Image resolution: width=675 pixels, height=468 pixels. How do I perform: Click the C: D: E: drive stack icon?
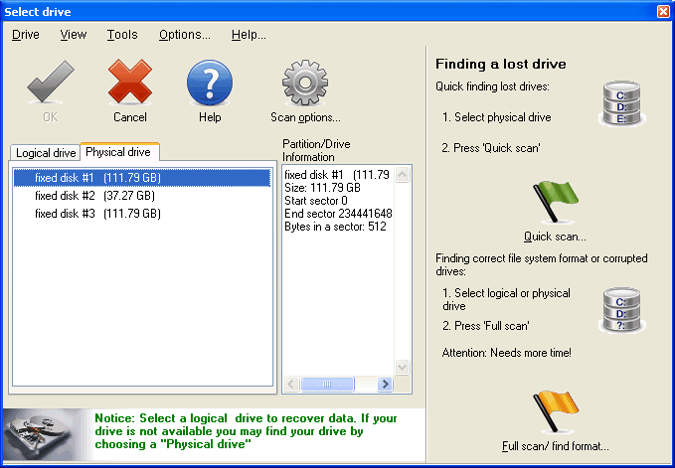[x=621, y=104]
